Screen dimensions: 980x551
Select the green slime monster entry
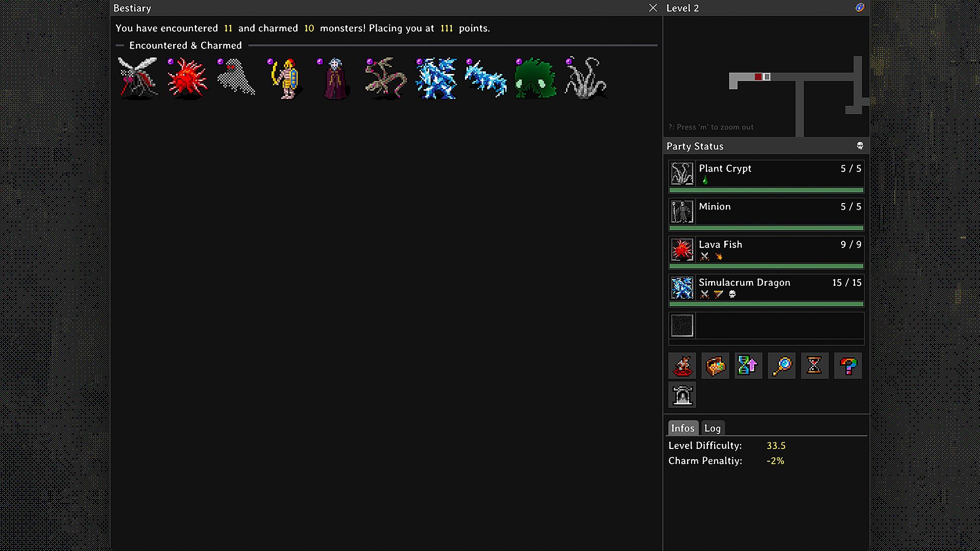click(x=535, y=78)
